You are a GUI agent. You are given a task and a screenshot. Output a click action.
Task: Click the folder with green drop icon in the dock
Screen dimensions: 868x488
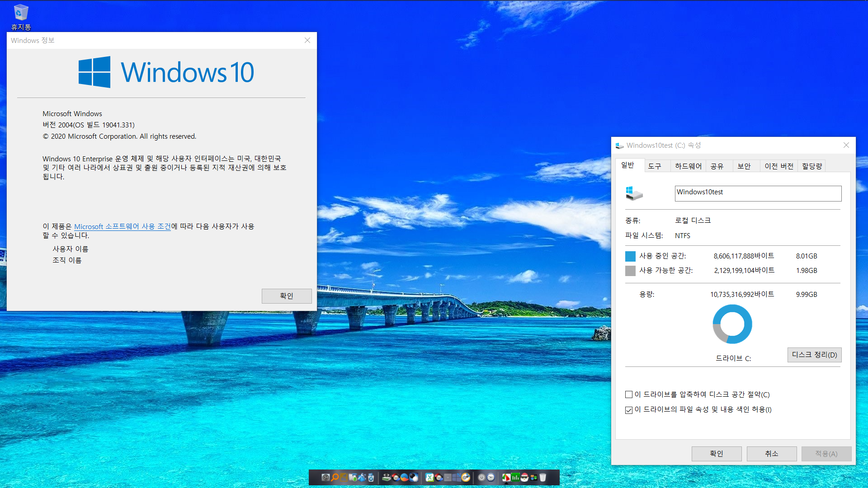(353, 477)
